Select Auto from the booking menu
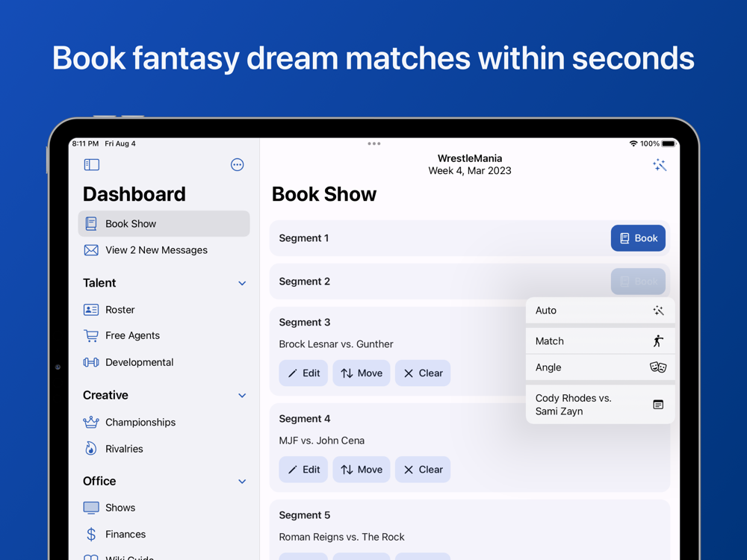This screenshot has width=747, height=560. click(x=601, y=311)
